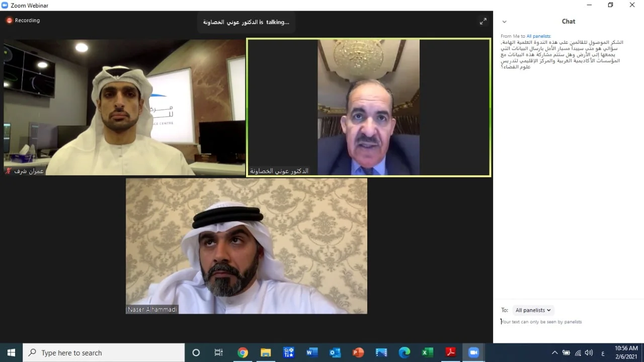Open Google Chrome from the taskbar

243,353
